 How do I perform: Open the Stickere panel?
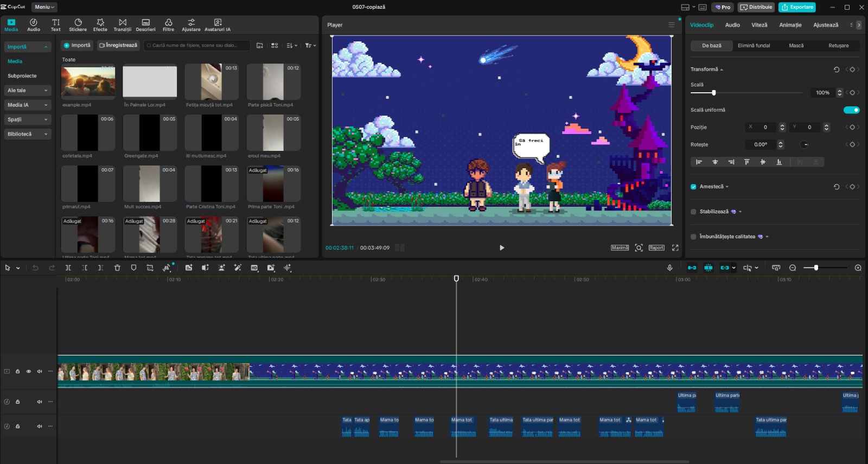[x=78, y=25]
